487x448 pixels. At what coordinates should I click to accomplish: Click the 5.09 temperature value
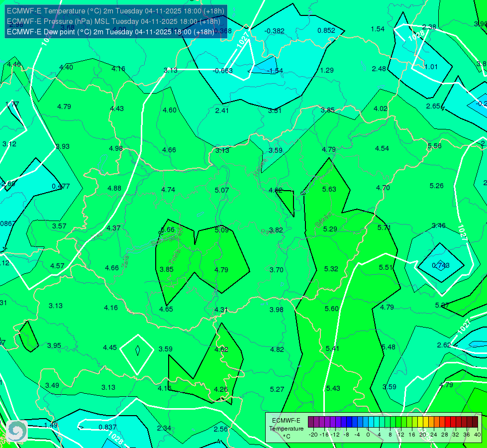tap(221, 230)
